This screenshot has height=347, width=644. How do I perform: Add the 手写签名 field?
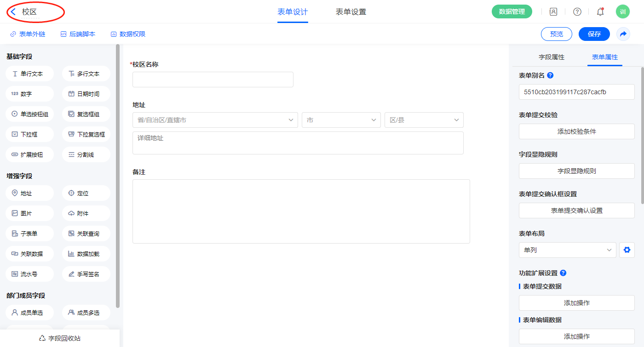(x=86, y=274)
